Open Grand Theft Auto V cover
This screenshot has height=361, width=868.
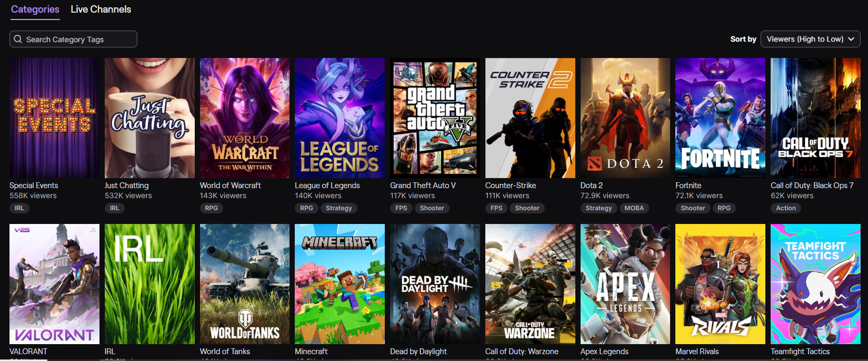pos(435,118)
